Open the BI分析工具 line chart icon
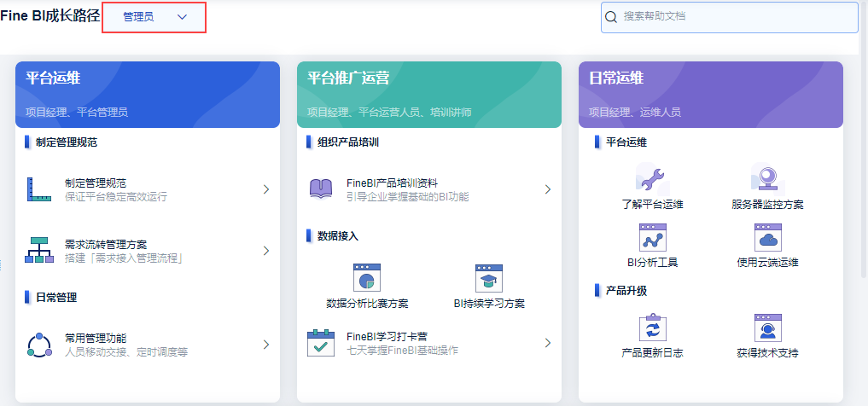Viewport: 868px width, 406px height. [x=652, y=237]
